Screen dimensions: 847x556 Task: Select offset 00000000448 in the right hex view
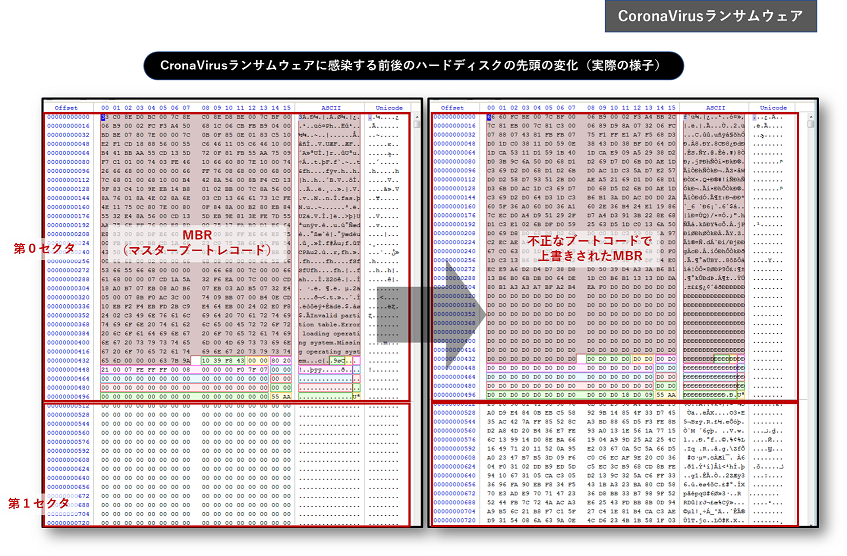click(455, 368)
